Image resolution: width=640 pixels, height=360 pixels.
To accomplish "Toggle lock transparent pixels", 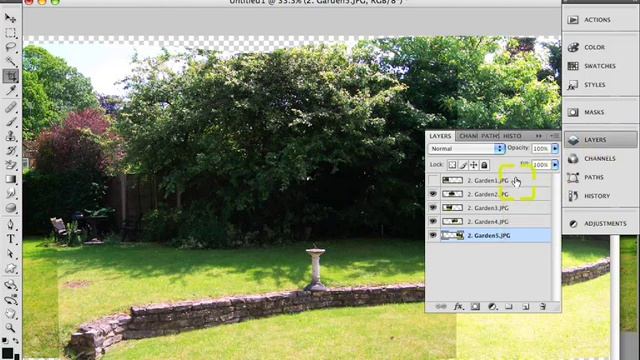I will 452,165.
